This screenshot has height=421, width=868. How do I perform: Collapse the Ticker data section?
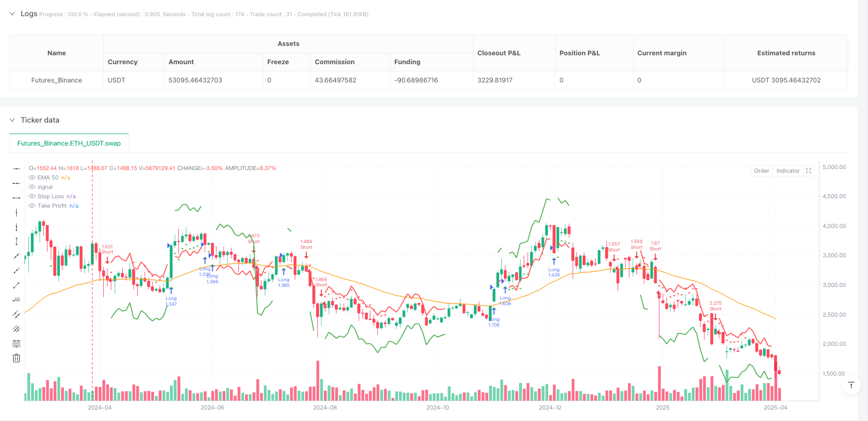[x=12, y=120]
